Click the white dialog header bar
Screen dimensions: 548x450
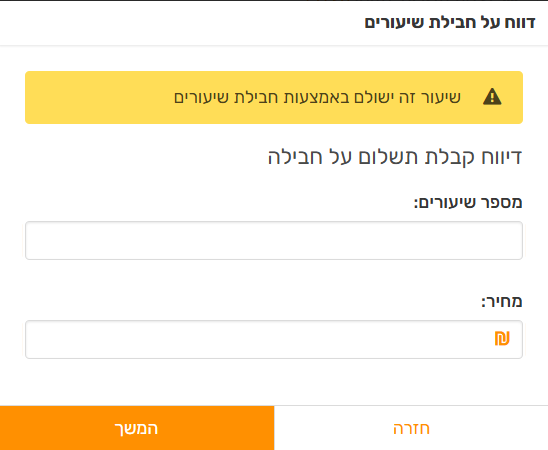tap(274, 23)
